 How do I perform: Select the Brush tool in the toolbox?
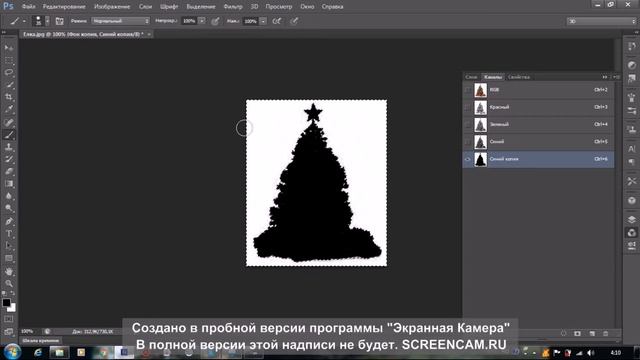point(9,135)
